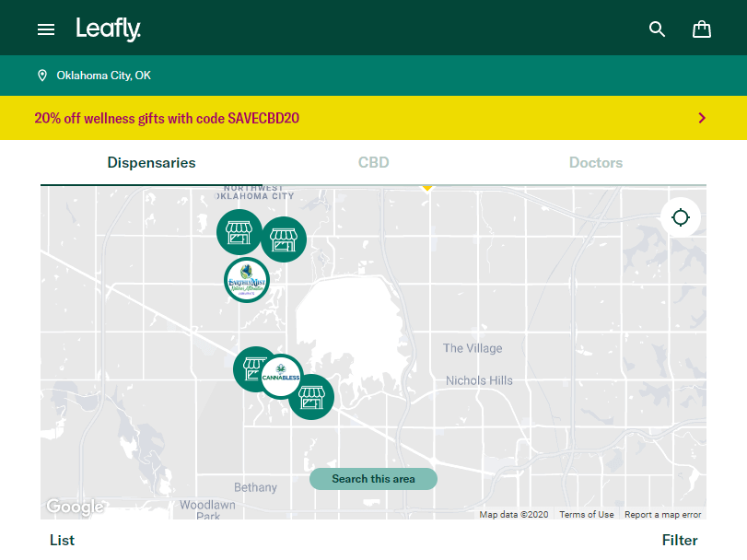The height and width of the screenshot is (560, 747).
Task: Click the storefront marker near Bethany
Action: pyautogui.click(x=254, y=367)
